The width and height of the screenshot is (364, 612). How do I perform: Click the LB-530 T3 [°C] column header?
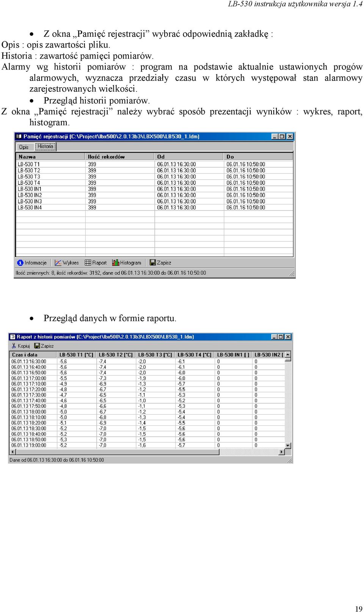[x=155, y=355]
